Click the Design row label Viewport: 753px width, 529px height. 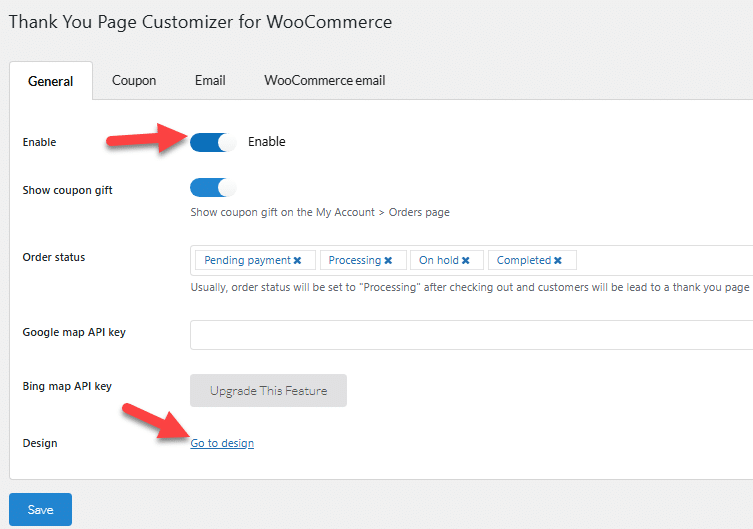click(x=40, y=443)
